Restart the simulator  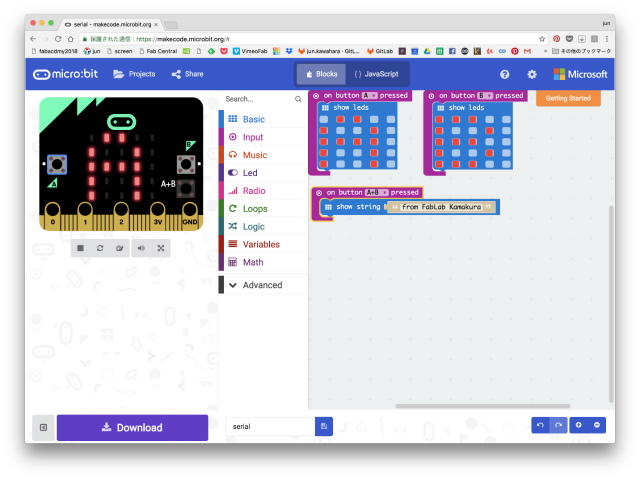[x=100, y=248]
